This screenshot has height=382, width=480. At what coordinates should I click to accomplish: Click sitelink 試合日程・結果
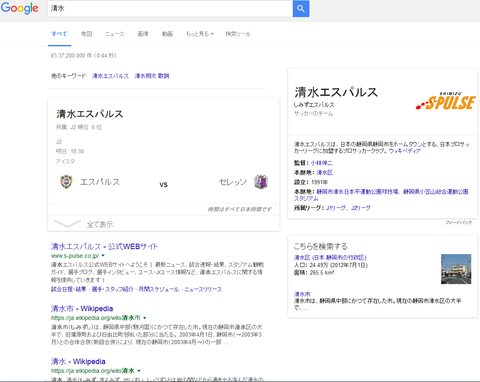[x=68, y=289]
